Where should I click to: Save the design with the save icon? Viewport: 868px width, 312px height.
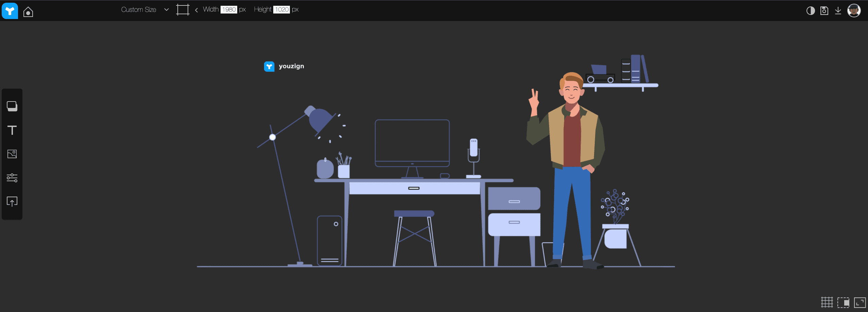click(x=824, y=11)
